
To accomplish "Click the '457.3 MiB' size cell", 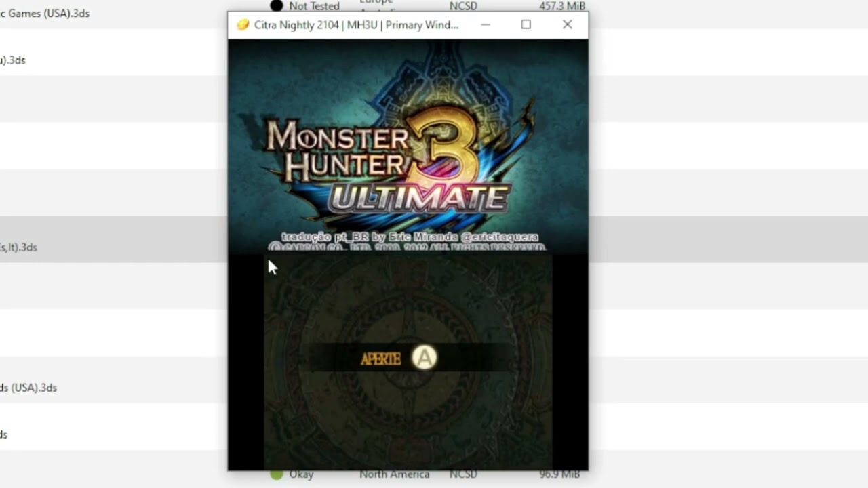I will coord(562,6).
